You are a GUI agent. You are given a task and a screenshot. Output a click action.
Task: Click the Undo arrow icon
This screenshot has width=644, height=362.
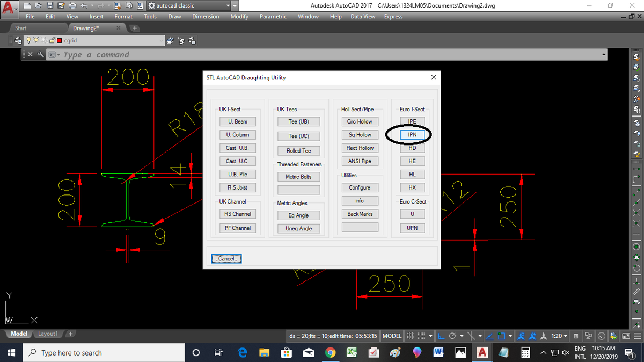[84, 5]
